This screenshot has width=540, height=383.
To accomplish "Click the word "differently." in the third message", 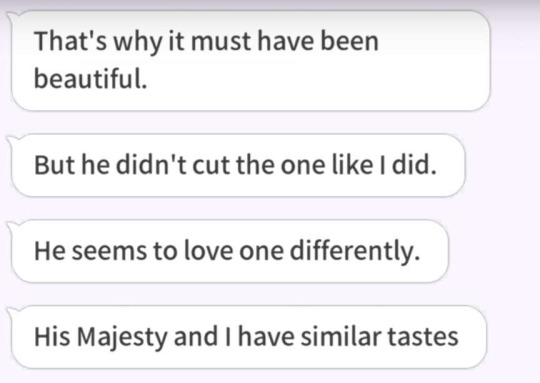I will (x=355, y=251).
